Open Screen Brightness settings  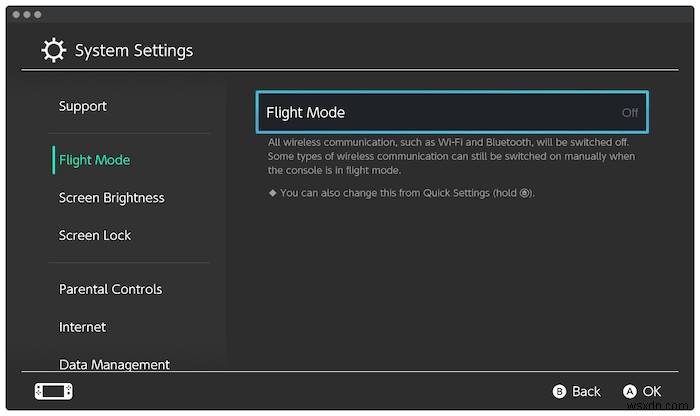(x=111, y=198)
